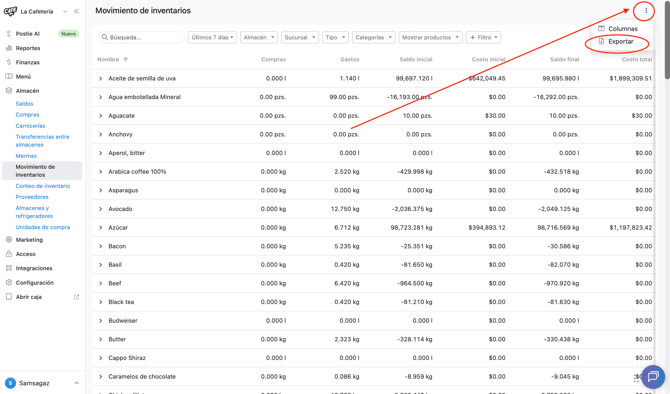
Task: Open the Mostrar productos dropdown
Action: pyautogui.click(x=430, y=38)
